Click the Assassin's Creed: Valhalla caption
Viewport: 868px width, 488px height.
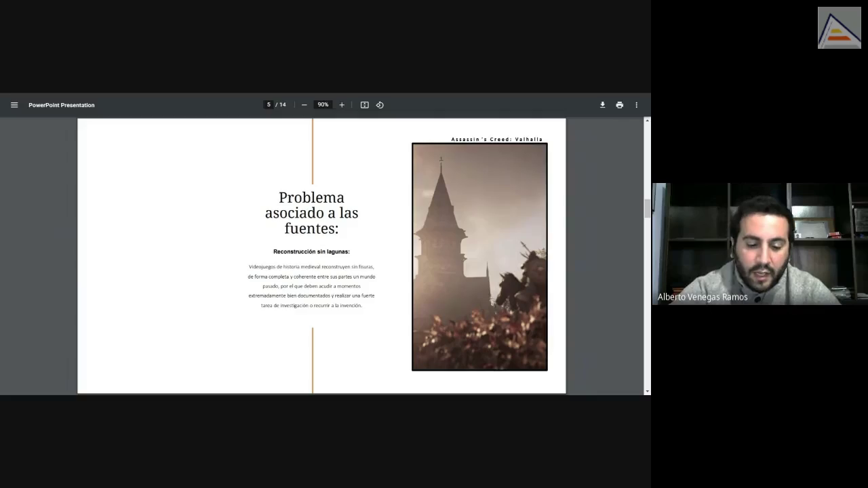pos(497,140)
